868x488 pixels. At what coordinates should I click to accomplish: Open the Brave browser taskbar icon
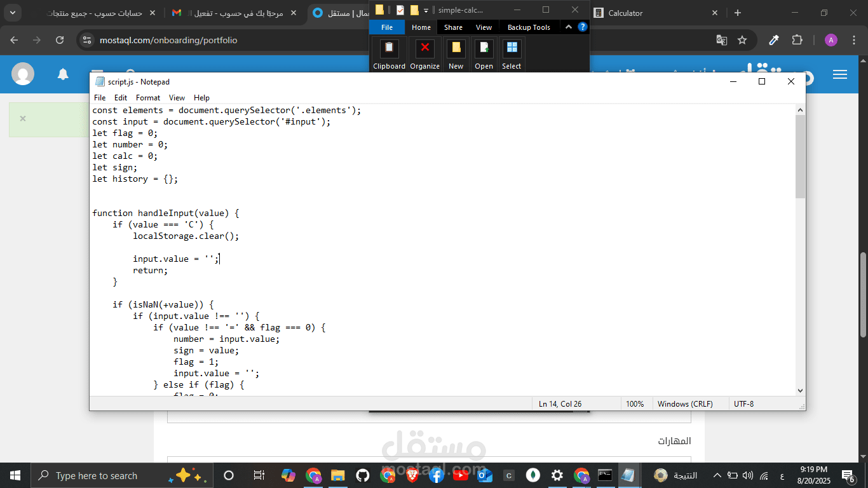tap(412, 475)
